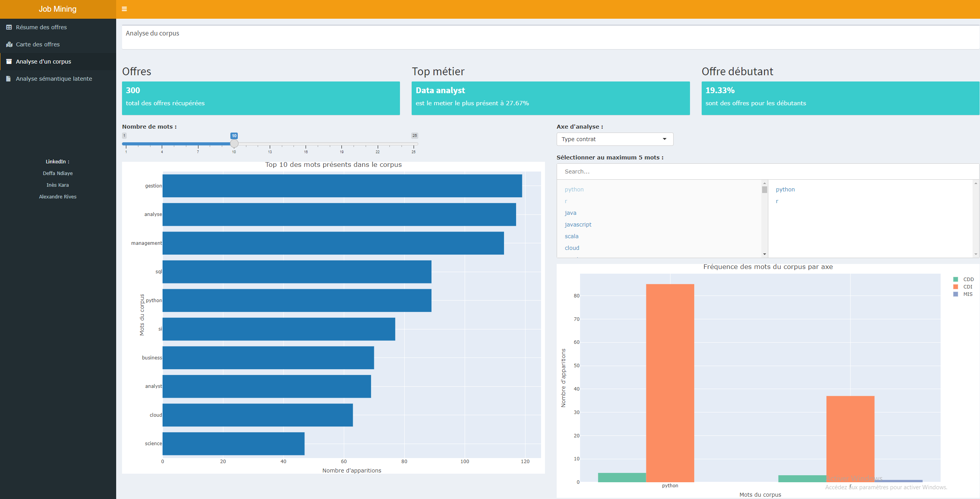980x499 pixels.
Task: Toggle the CDD legend swatch
Action: pos(955,279)
